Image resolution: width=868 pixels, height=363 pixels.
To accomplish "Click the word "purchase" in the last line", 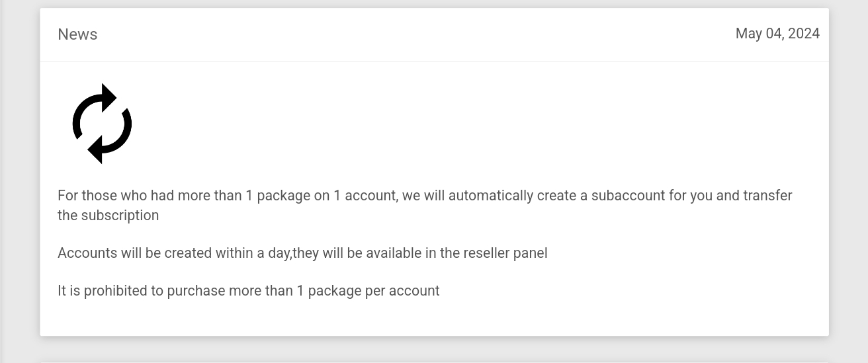I will [x=196, y=291].
